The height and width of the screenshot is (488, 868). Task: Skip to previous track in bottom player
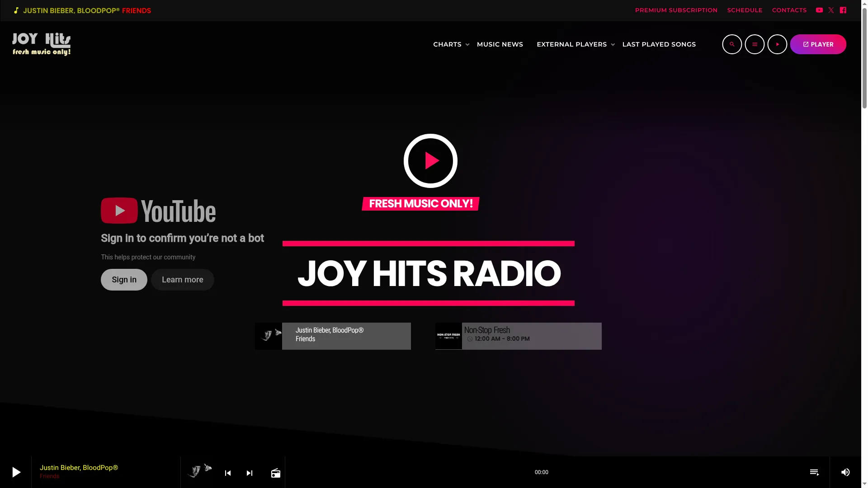point(228,473)
